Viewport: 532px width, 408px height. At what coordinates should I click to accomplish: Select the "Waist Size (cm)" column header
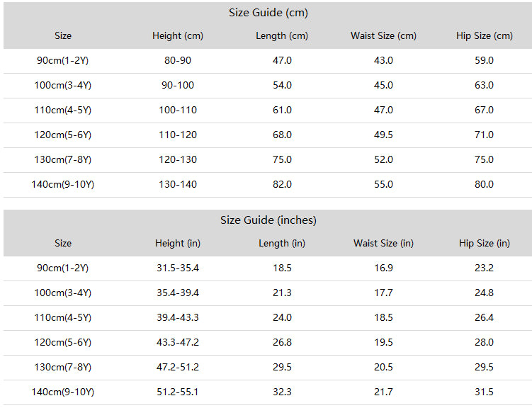pos(383,36)
